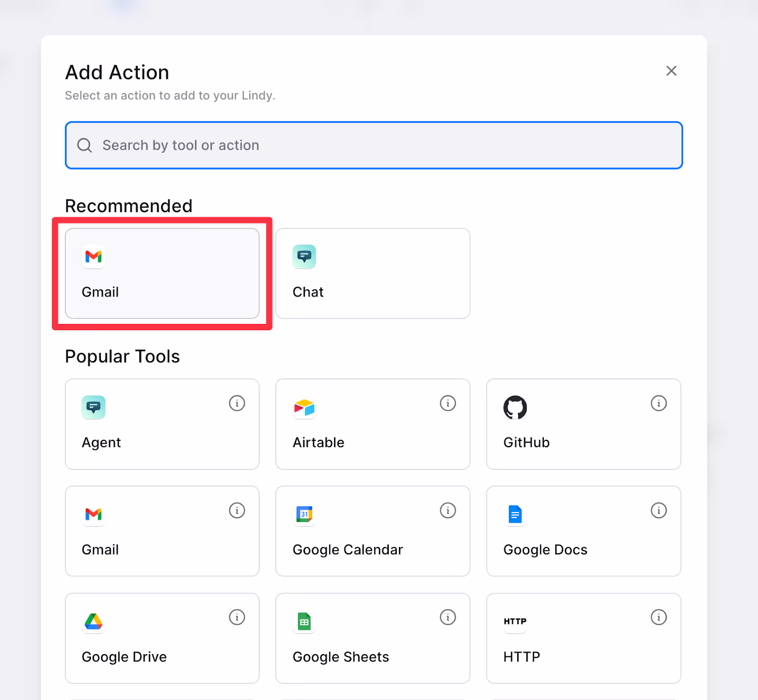Show info for Gmail in Popular Tools
Viewport: 758px width, 700px height.
point(237,510)
